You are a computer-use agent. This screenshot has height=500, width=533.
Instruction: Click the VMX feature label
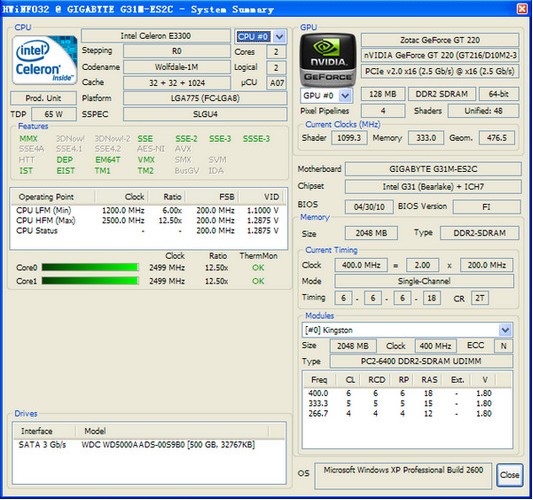(146, 160)
